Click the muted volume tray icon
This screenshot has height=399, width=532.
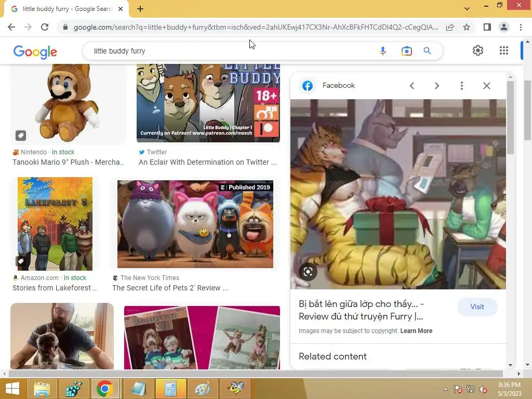point(483,389)
